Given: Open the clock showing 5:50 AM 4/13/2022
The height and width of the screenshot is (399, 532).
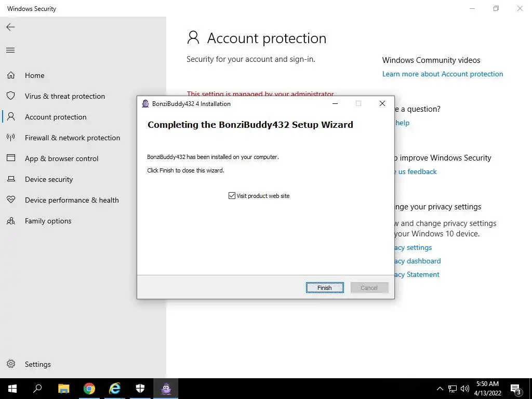Looking at the screenshot, I should point(487,389).
